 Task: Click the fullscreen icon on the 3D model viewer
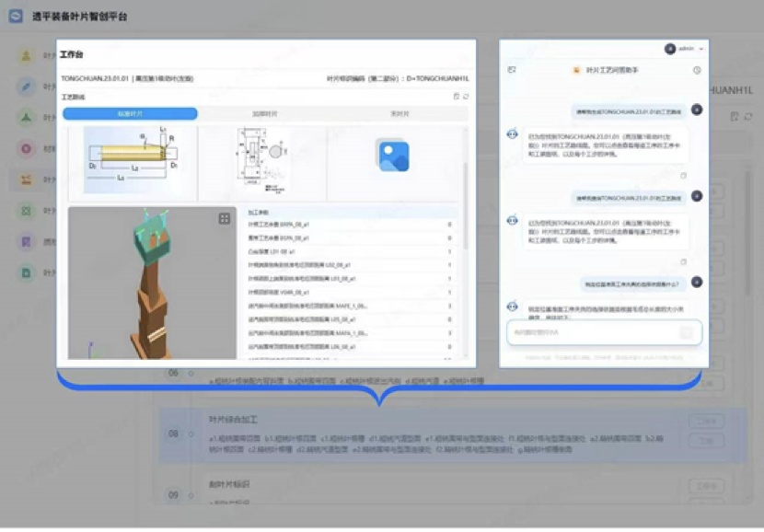click(224, 219)
